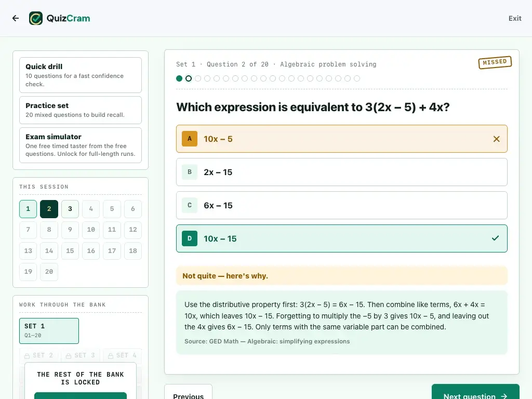Image resolution: width=532 pixels, height=399 pixels.
Task: Jump to question 10 in session grid
Action: click(x=91, y=230)
